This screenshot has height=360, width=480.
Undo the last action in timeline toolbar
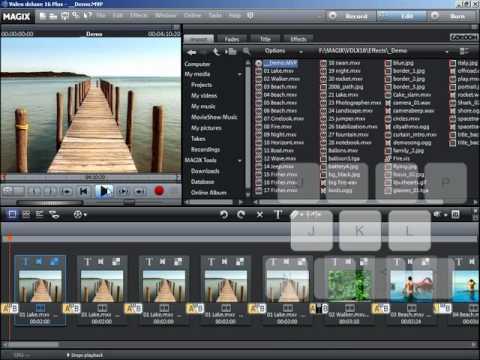click(224, 214)
